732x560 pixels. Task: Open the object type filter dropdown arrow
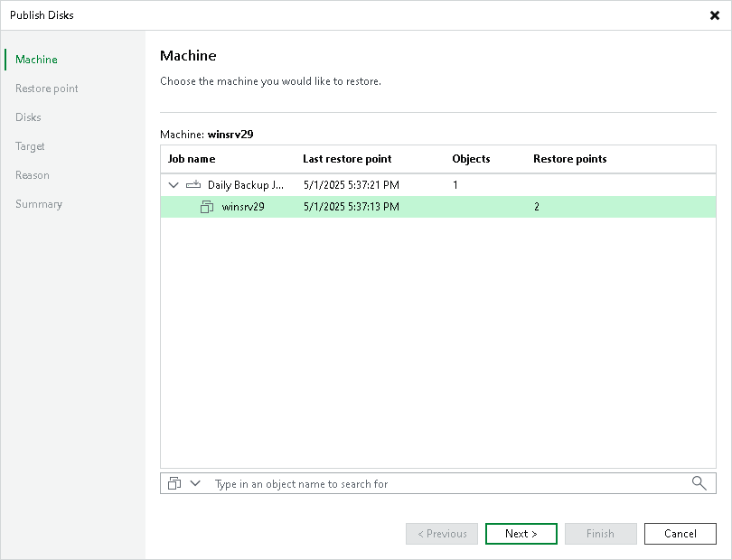click(195, 483)
